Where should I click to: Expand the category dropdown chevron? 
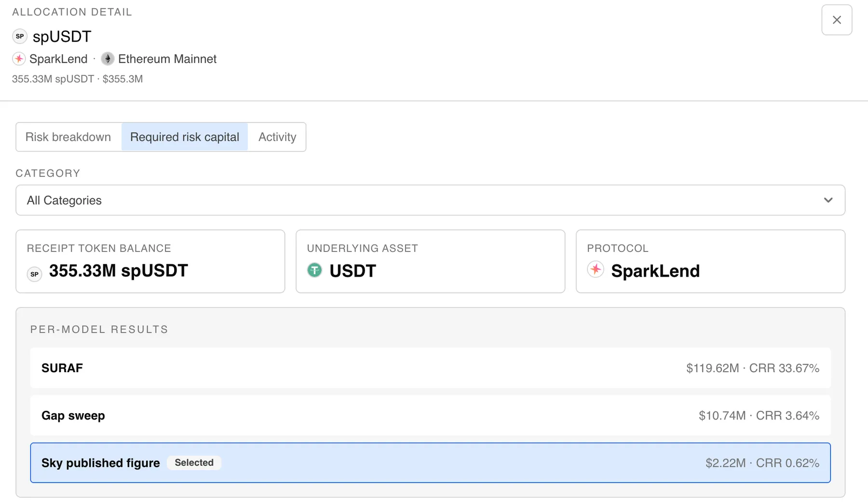point(828,200)
